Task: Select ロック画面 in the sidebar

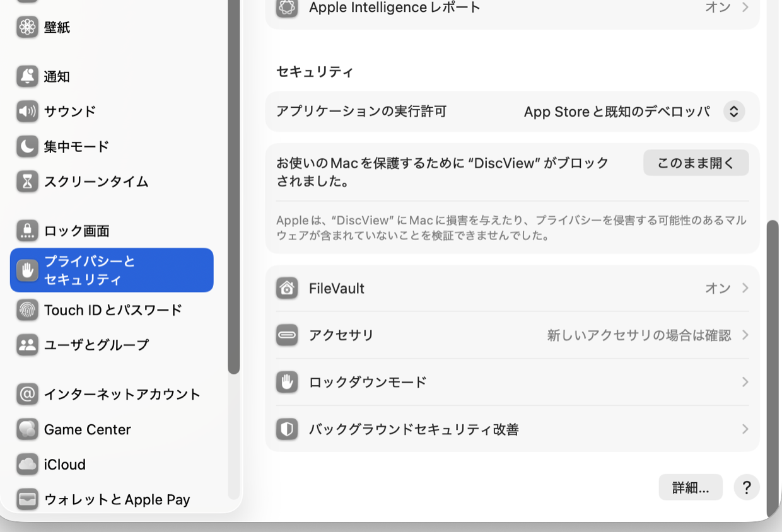Action: click(76, 231)
